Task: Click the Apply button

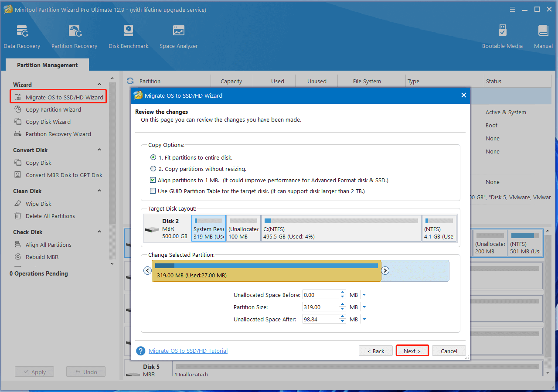Action: coord(34,372)
